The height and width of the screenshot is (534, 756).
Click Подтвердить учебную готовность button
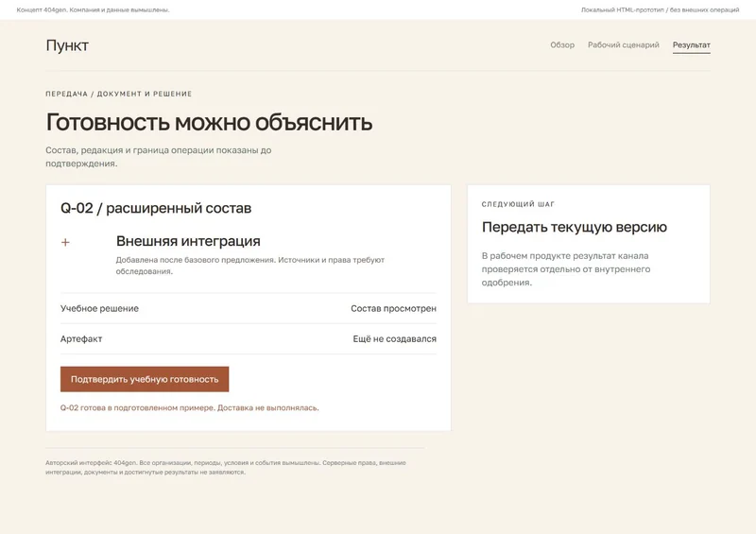145,379
